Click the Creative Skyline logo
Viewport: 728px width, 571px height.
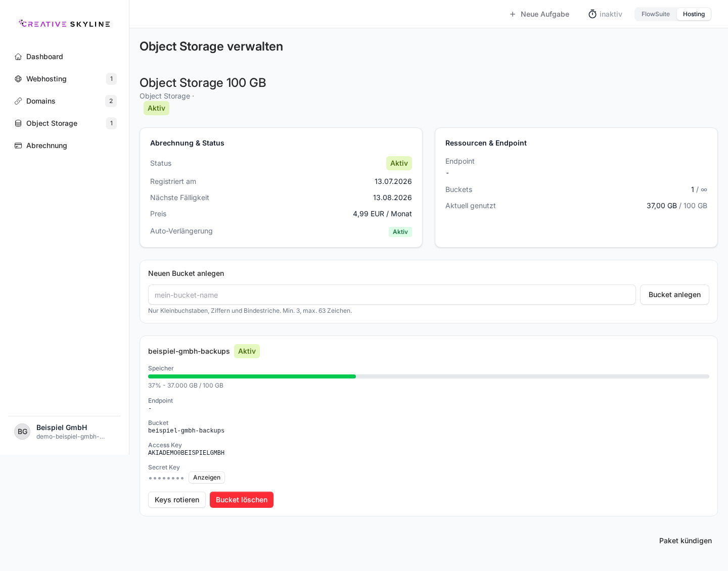64,24
